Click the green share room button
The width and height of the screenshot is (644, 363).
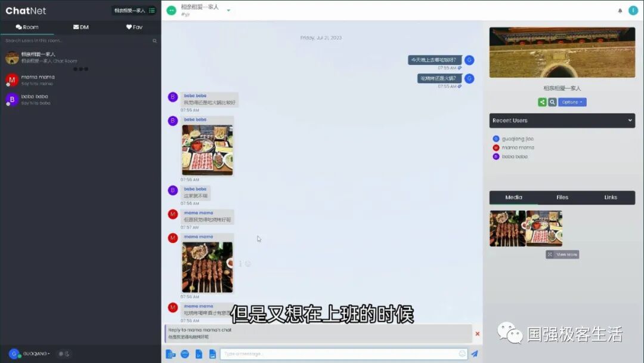pos(542,102)
